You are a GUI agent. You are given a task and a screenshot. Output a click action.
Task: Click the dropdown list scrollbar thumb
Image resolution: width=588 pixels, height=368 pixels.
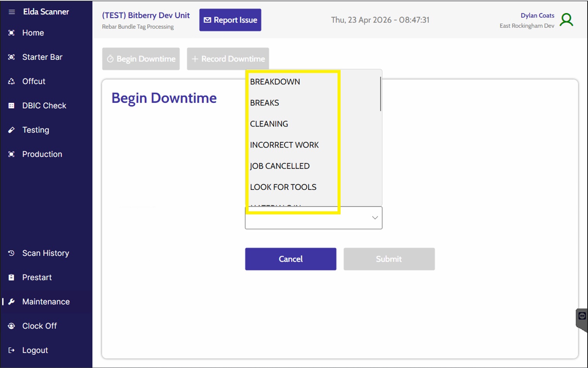click(x=381, y=94)
